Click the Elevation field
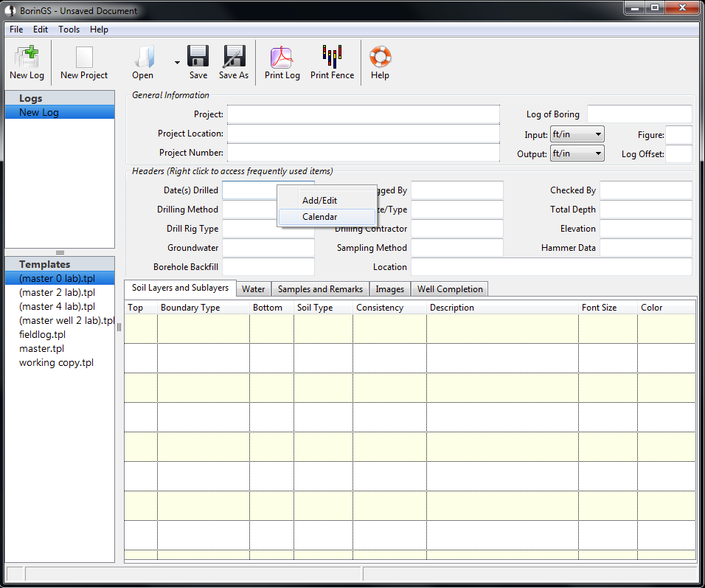This screenshot has width=705, height=588. (x=646, y=229)
